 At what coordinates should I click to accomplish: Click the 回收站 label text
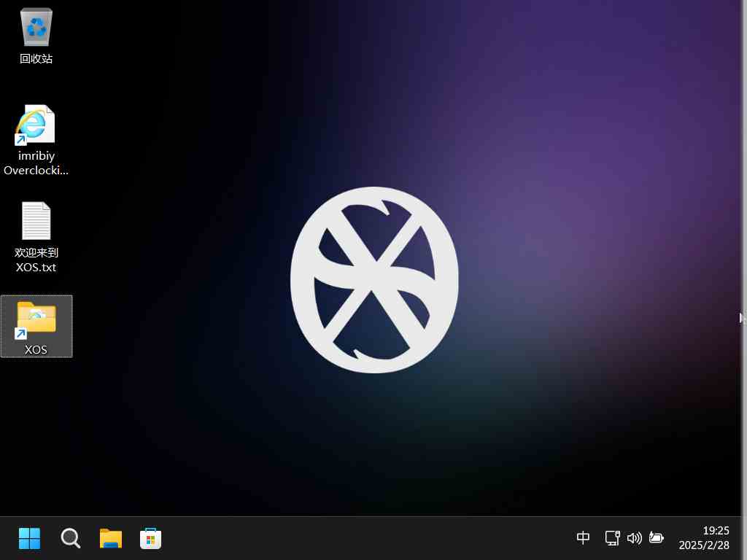pos(36,58)
